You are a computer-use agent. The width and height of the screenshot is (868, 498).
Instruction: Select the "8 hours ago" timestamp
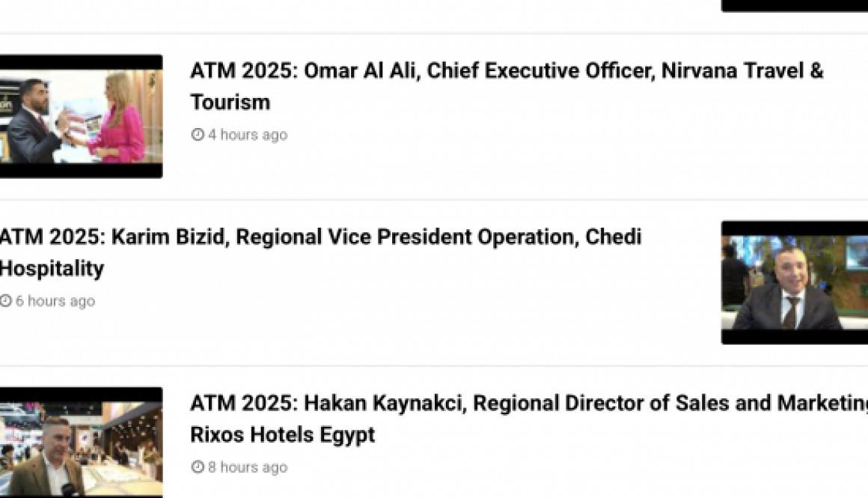tap(247, 467)
